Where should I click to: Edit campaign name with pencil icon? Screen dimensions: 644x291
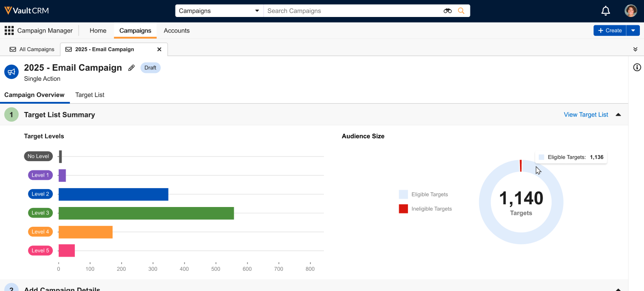click(x=131, y=68)
